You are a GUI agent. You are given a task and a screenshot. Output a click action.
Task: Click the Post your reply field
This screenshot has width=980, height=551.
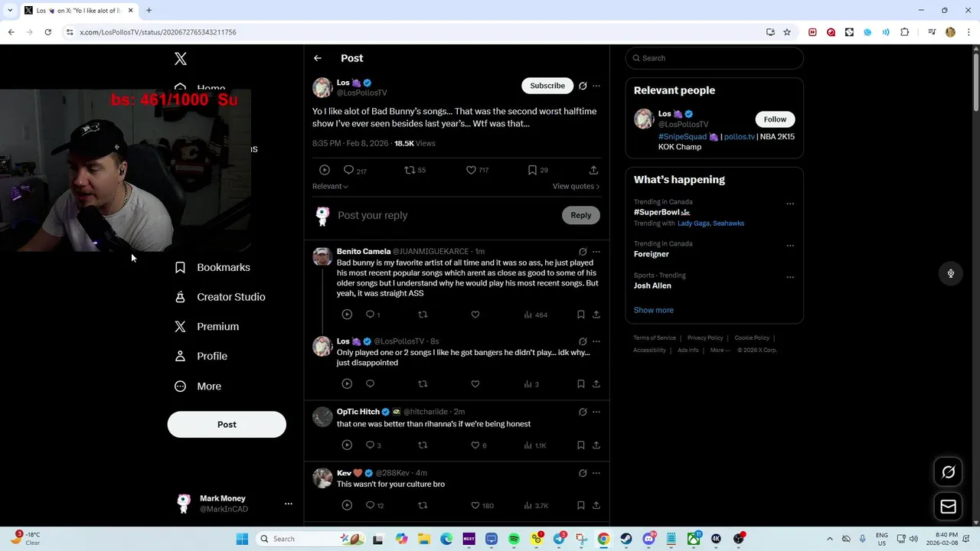(447, 215)
